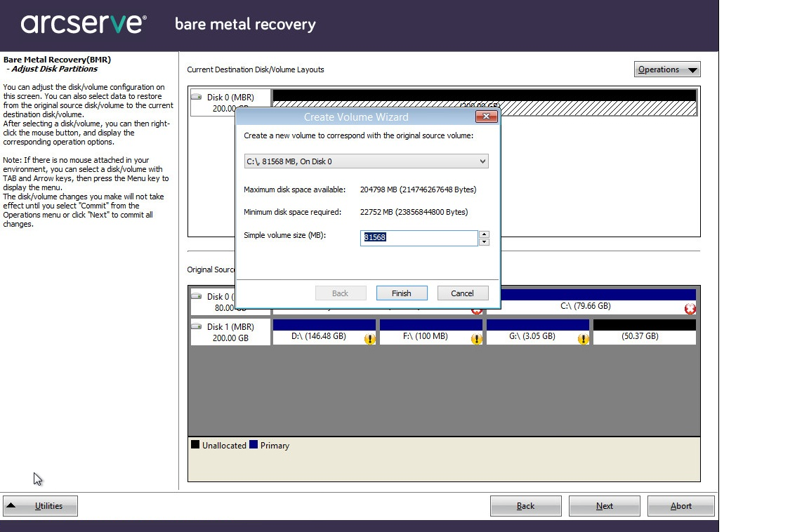
Task: Click the main Back button at bottom
Action: pyautogui.click(x=526, y=506)
